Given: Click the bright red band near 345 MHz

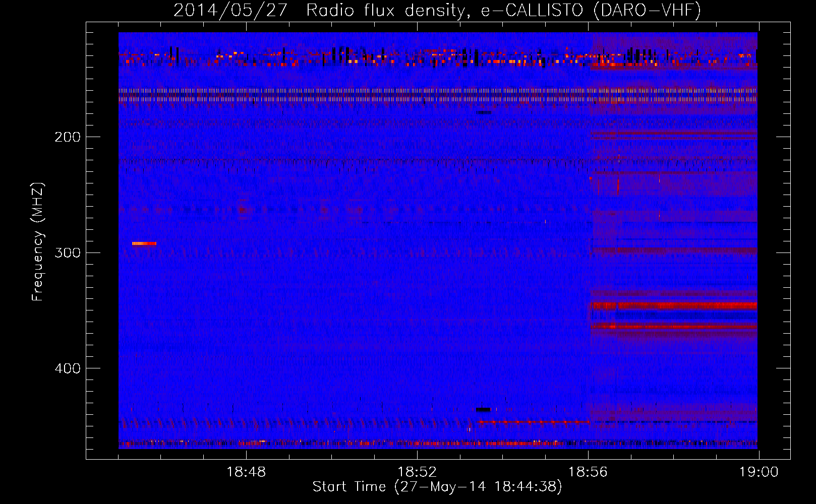Looking at the screenshot, I should pos(674,305).
